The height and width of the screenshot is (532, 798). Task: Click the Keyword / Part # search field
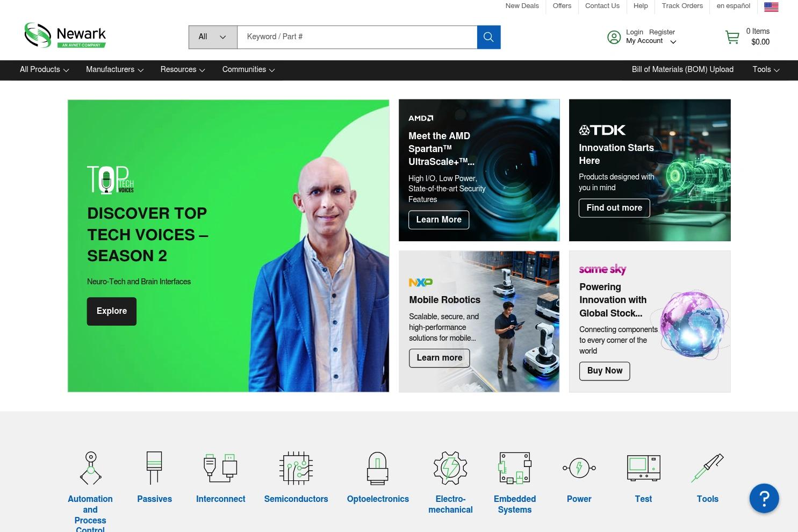click(357, 37)
